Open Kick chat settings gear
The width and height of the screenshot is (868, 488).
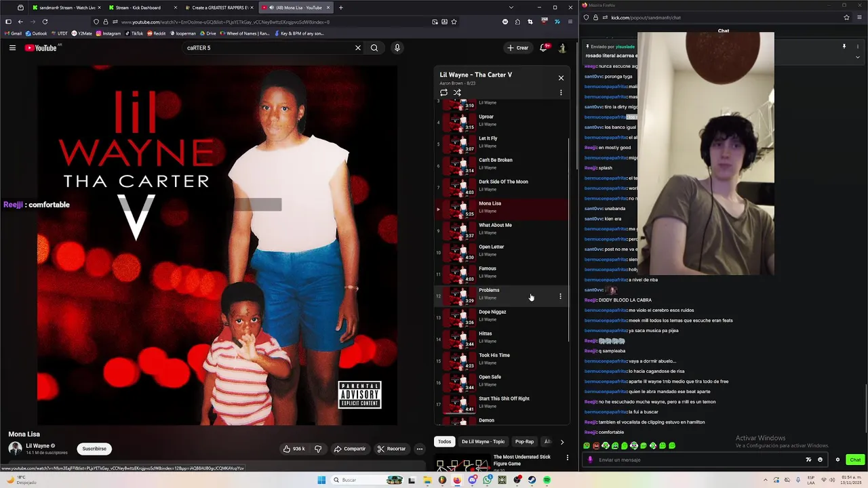(837, 460)
